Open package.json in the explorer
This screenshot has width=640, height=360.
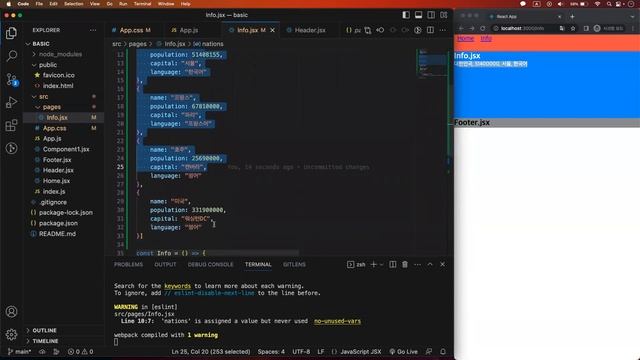pyautogui.click(x=58, y=223)
